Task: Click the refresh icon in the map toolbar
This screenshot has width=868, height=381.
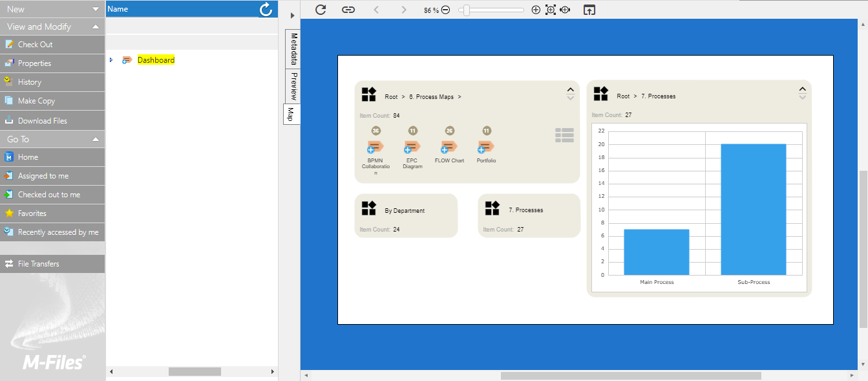Action: pyautogui.click(x=321, y=10)
